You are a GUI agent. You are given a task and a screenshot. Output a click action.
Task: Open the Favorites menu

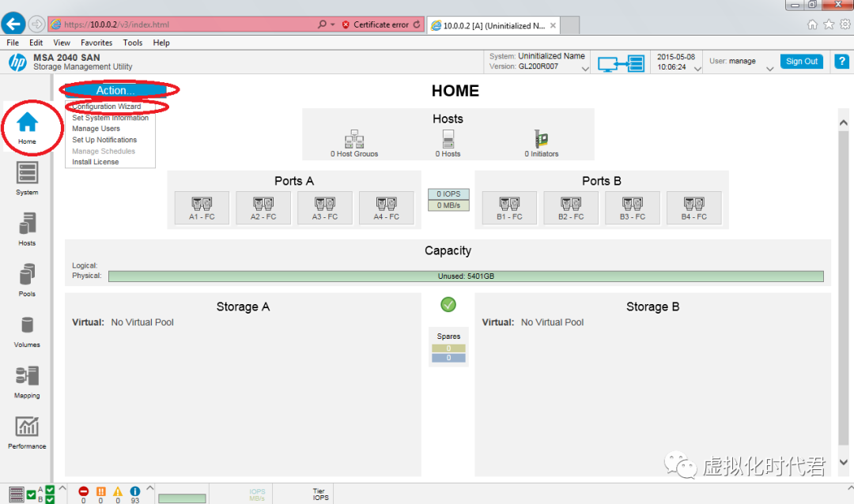point(96,43)
